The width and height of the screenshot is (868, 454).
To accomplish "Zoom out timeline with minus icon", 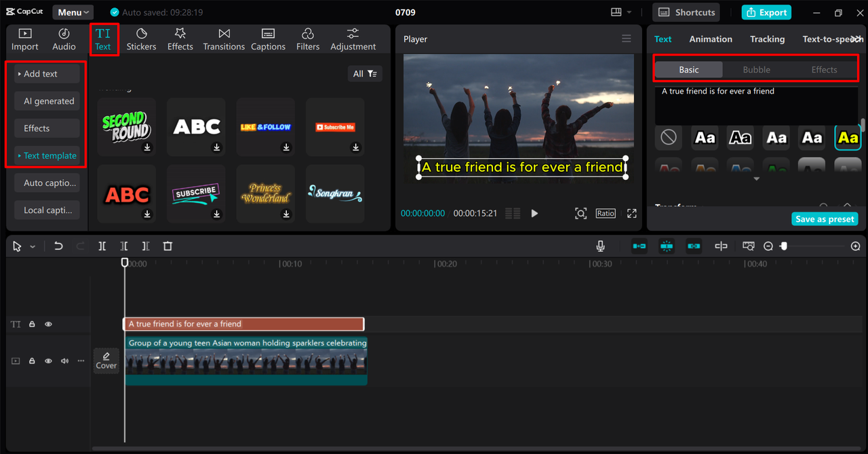I will (x=768, y=246).
